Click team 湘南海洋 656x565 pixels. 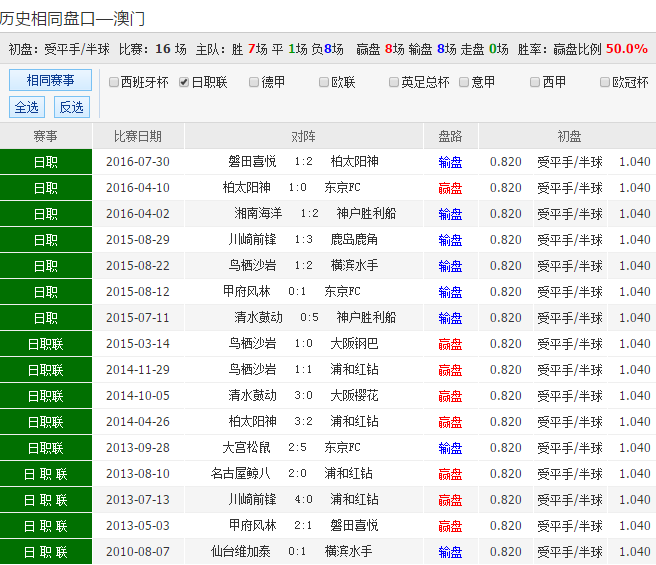pos(258,213)
